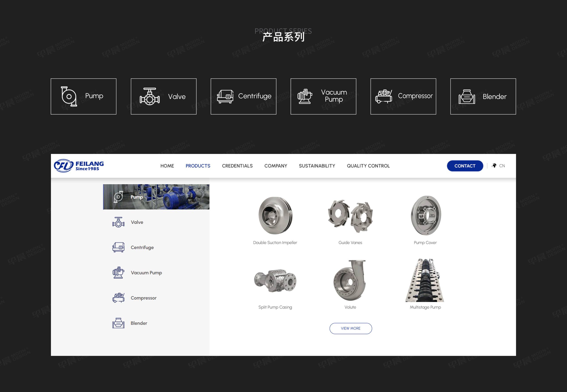Open CREDENTIALS menu item
This screenshot has width=567, height=392.
click(238, 166)
